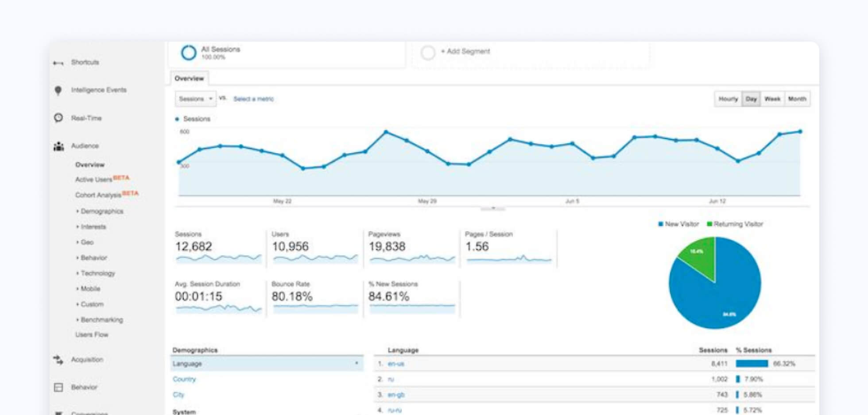Open the Sessions metric dropdown
This screenshot has height=415, width=868.
pos(195,99)
